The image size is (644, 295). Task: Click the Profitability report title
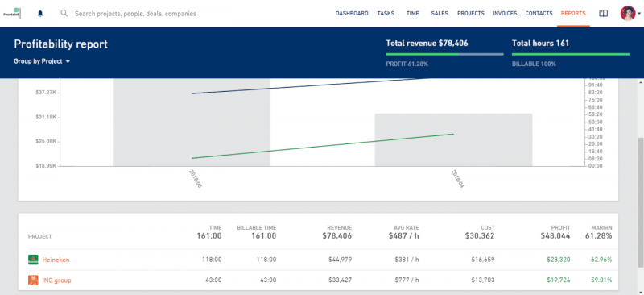point(61,44)
